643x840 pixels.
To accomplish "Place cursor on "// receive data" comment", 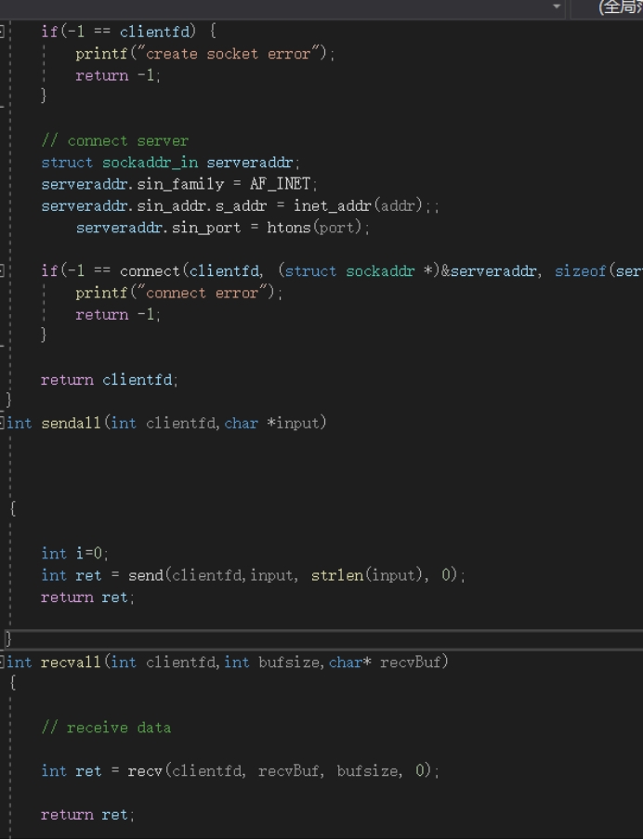I will coord(106,728).
